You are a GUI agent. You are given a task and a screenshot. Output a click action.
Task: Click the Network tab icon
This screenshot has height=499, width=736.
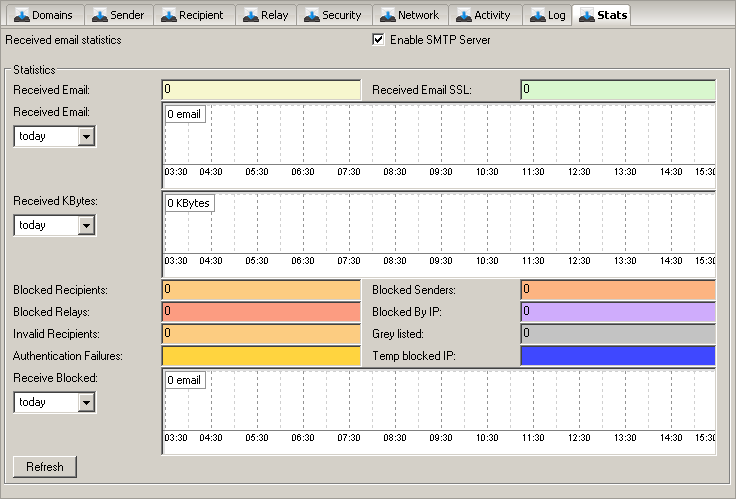click(x=387, y=15)
